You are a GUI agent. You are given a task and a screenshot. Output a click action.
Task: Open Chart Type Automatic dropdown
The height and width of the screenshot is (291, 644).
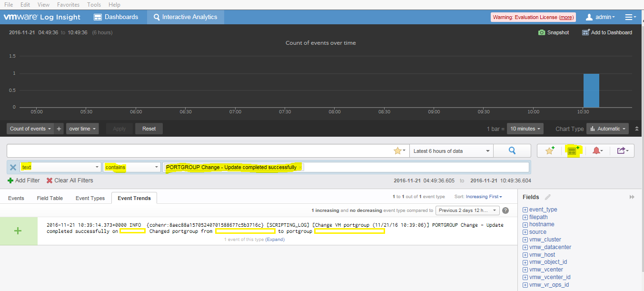[x=608, y=129]
